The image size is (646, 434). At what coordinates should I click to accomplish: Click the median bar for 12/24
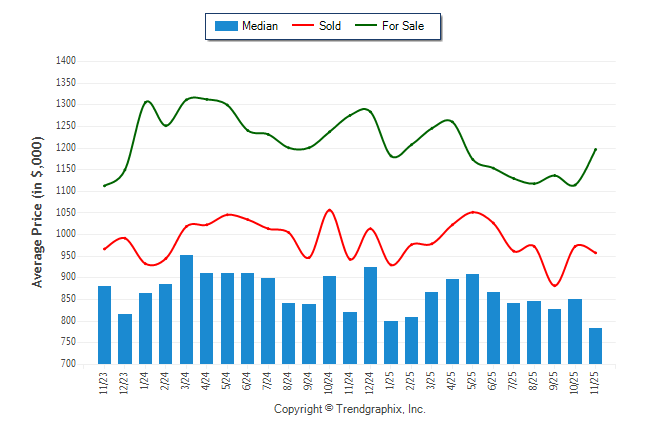370,316
